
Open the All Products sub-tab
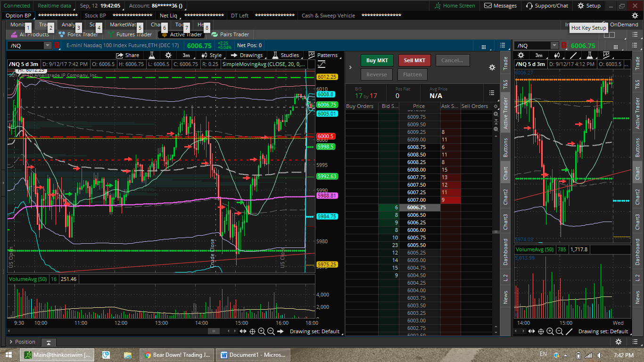point(30,34)
